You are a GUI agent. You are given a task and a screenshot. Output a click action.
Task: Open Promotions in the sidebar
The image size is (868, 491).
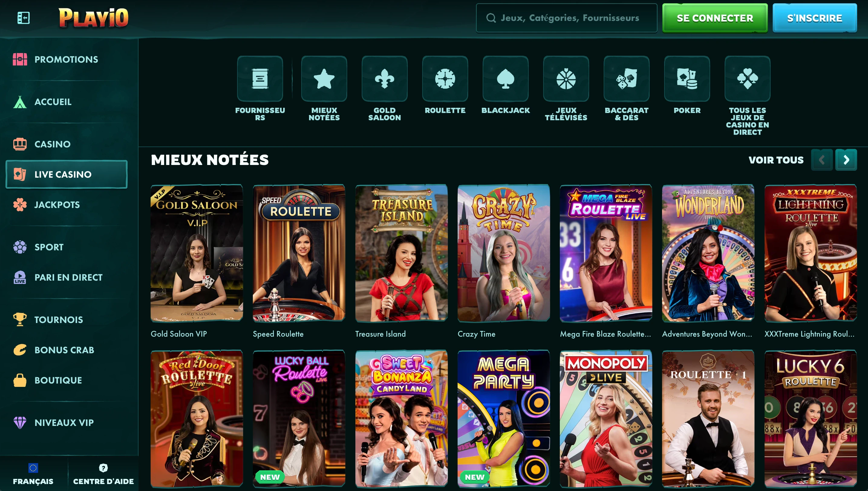click(x=66, y=59)
